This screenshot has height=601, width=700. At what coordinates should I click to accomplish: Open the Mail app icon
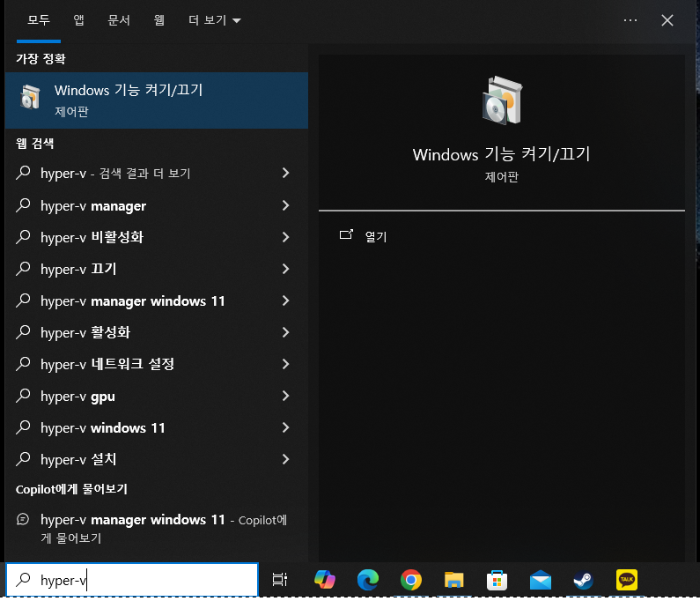540,580
